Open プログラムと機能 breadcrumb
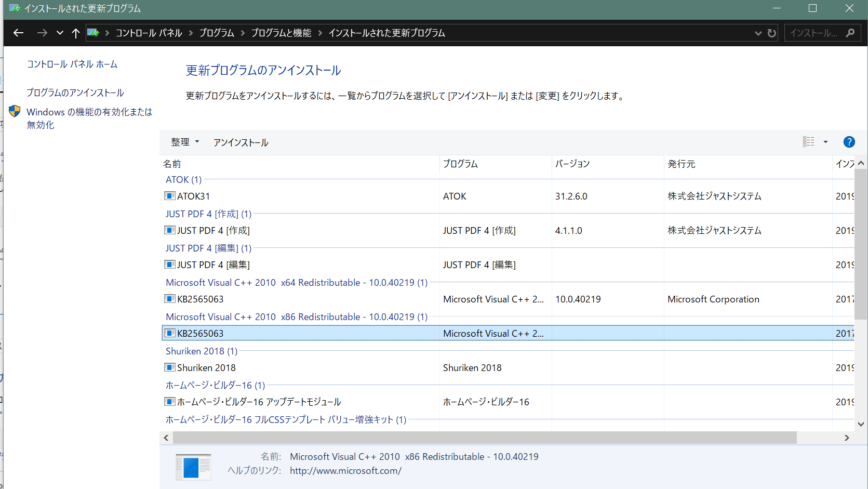868x489 pixels. [281, 33]
